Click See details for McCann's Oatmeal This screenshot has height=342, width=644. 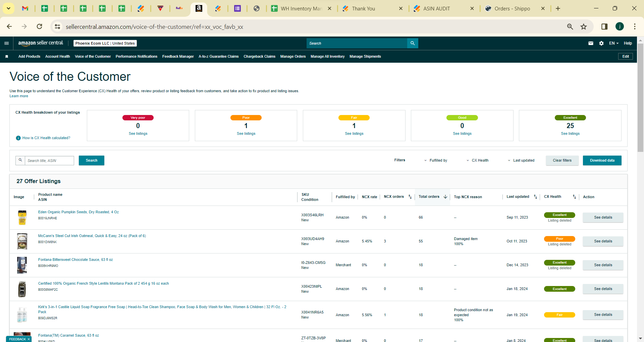coord(603,241)
